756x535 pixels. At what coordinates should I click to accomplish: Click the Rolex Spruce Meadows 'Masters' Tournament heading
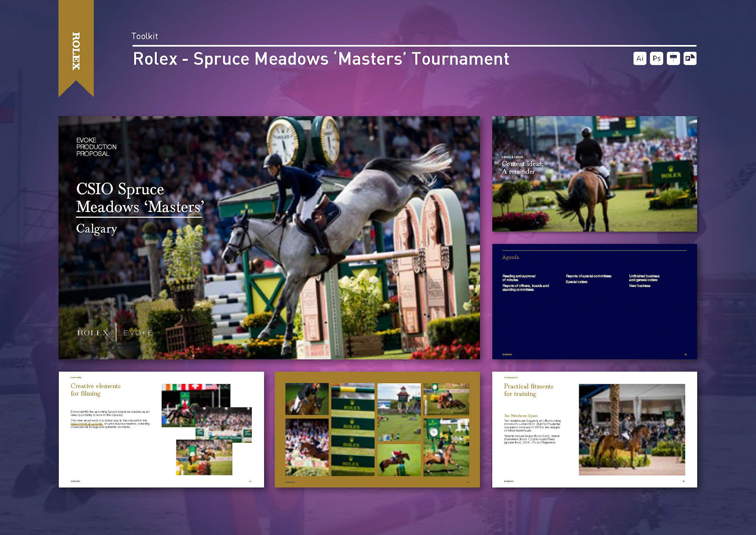[x=321, y=59]
